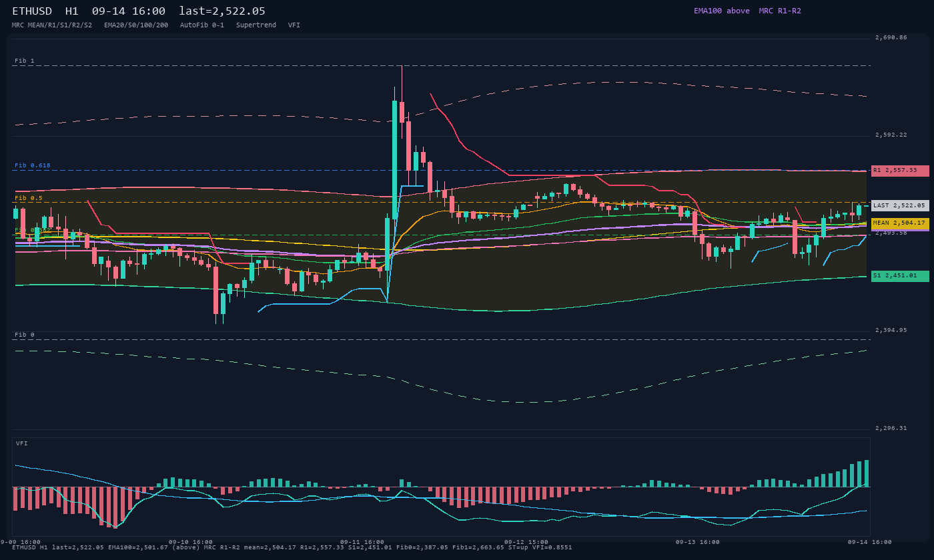934x560 pixels.
Task: Select the H1 timeframe label in the title
Action: [x=72, y=11]
